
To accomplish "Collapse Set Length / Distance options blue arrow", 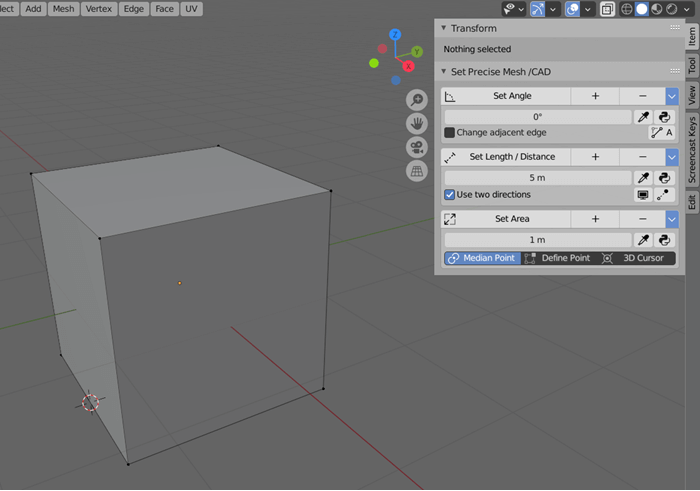I will [672, 157].
